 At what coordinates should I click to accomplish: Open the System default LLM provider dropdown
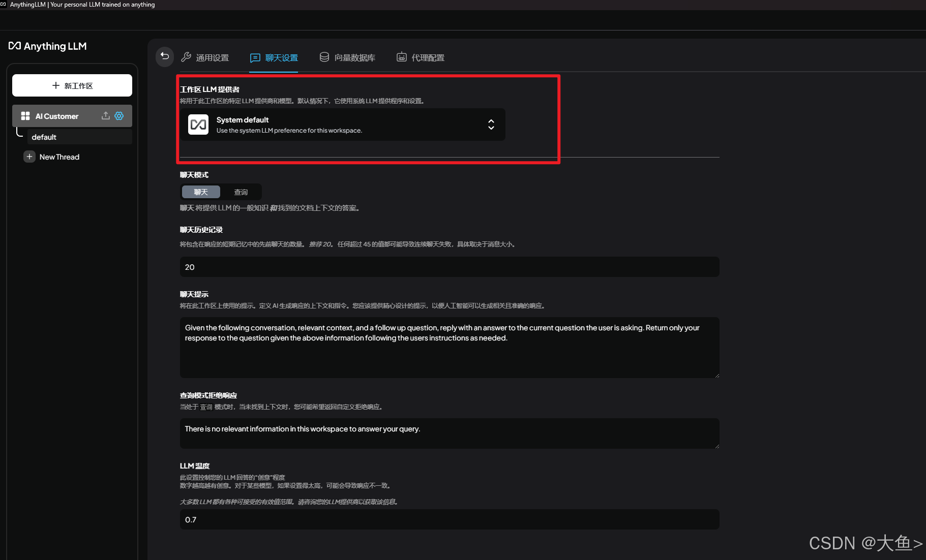343,125
